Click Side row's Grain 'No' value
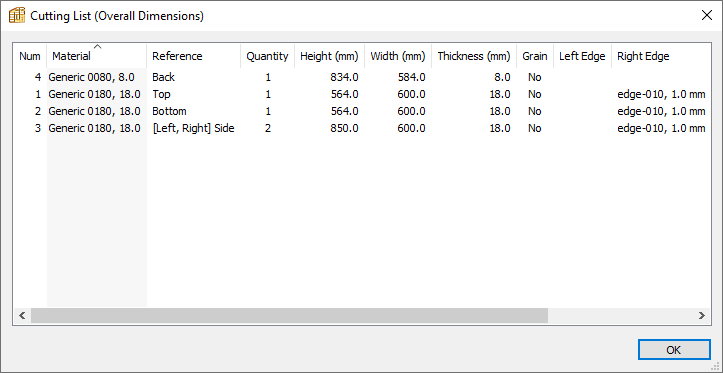Viewport: 723px width, 373px height. [x=535, y=129]
